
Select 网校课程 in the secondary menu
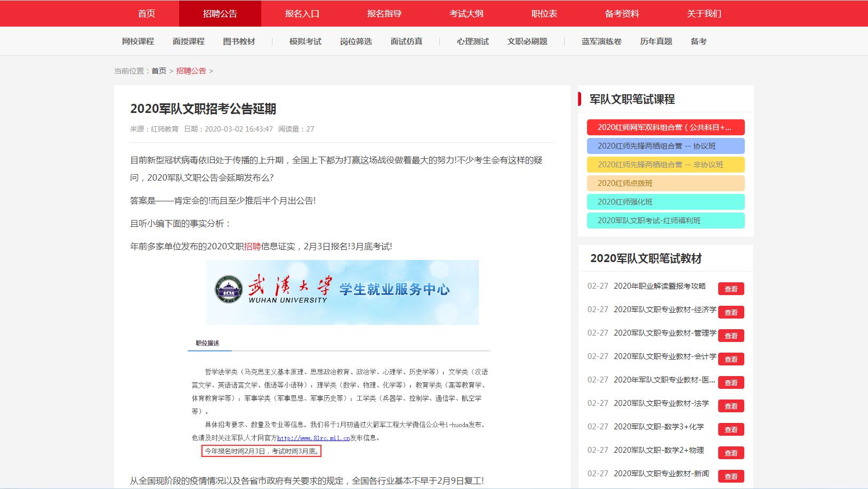(138, 41)
